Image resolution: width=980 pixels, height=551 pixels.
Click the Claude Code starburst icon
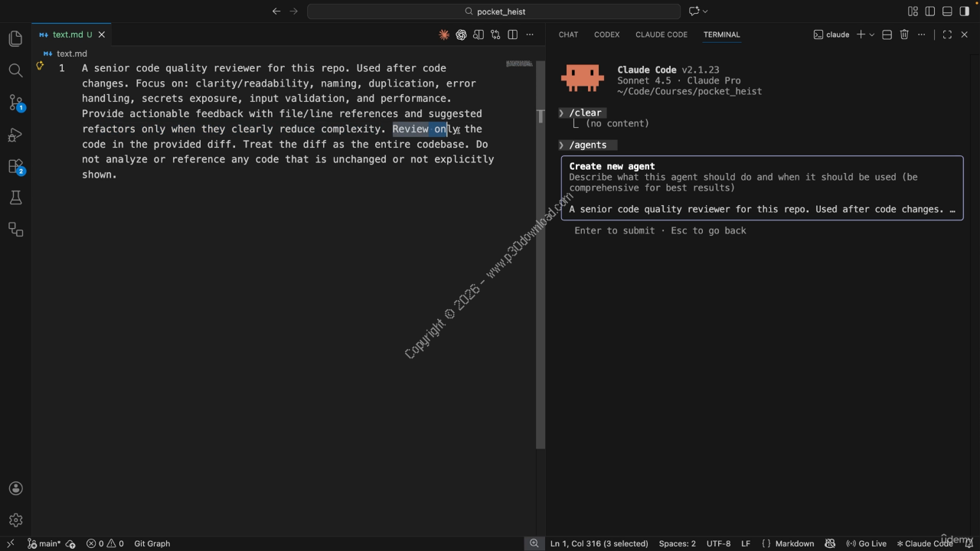(444, 34)
